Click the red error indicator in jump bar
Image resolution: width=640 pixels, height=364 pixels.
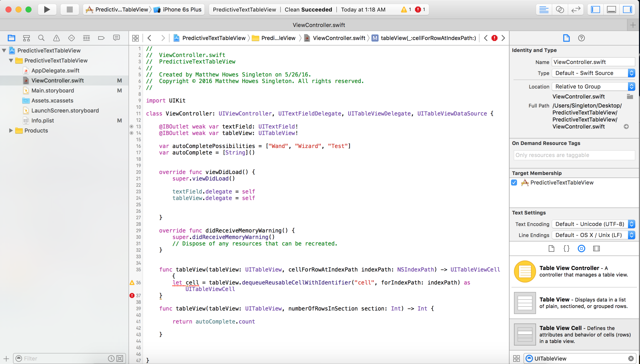coord(494,38)
